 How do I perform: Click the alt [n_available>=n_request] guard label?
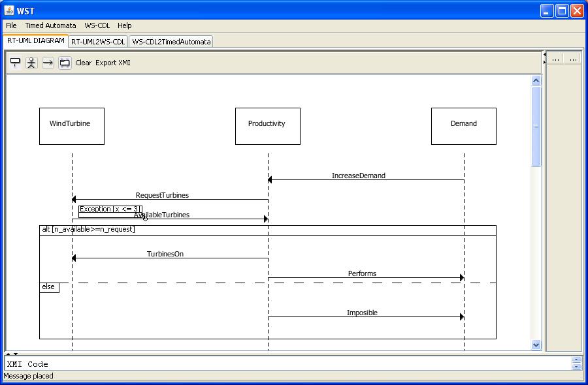(x=88, y=229)
